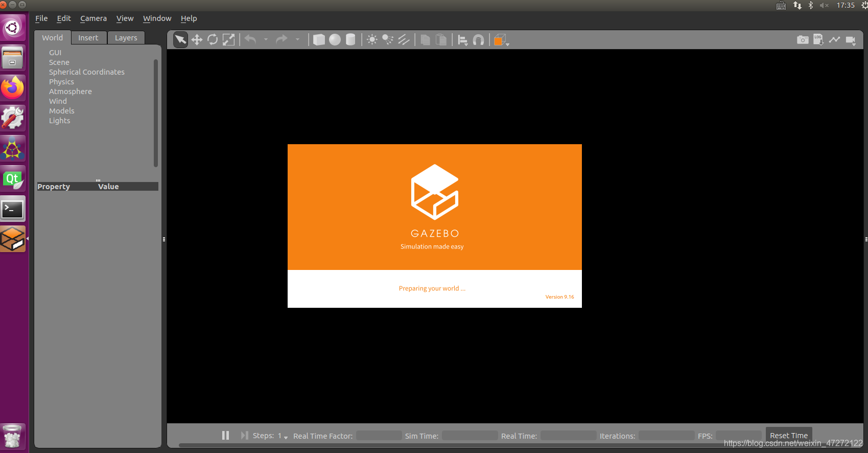Select the Scale mode tool
The width and height of the screenshot is (868, 453).
(x=229, y=40)
